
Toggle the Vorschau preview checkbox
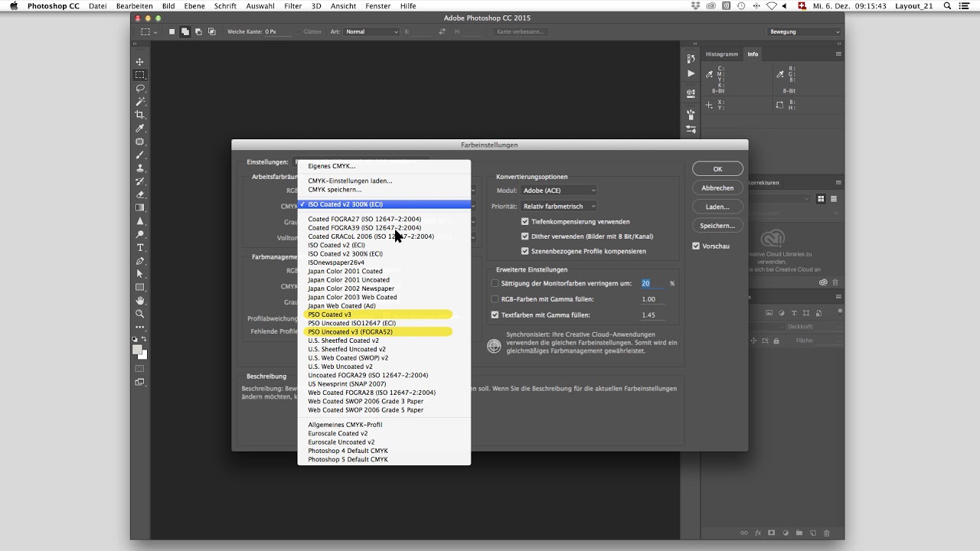tap(696, 246)
